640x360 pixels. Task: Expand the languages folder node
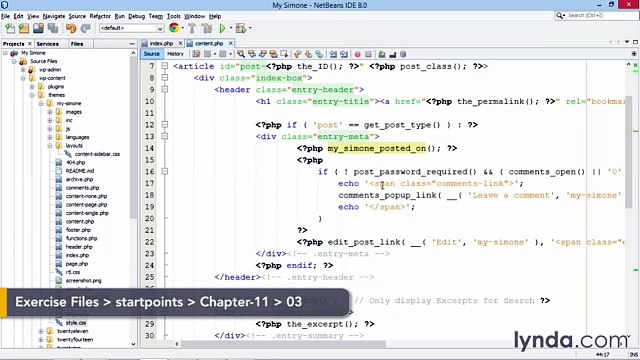coord(50,137)
